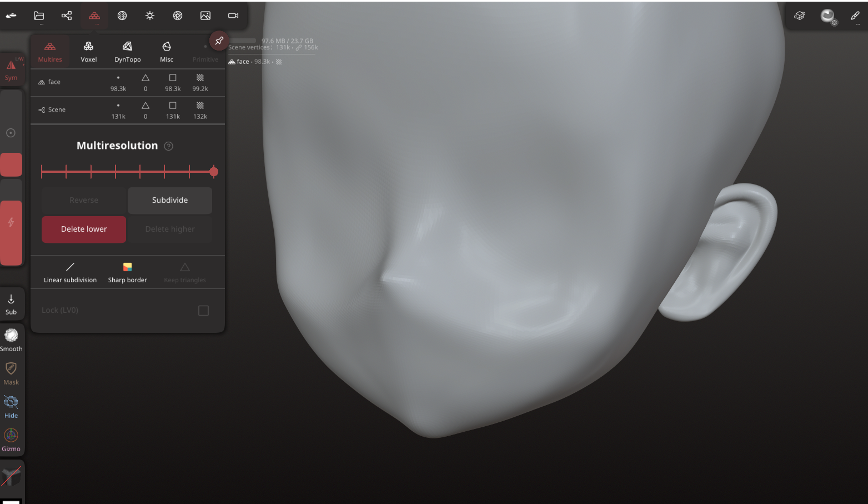
Task: Select the Hide tool
Action: [11, 406]
